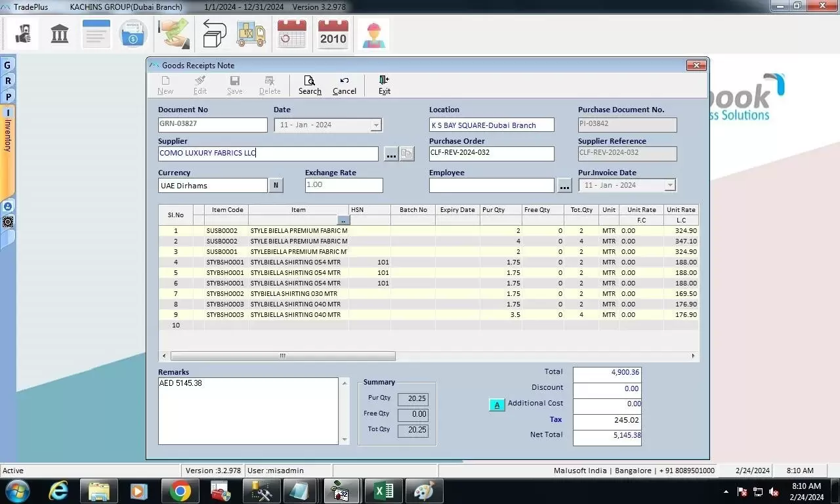Click the Location field
840x504 pixels.
click(492, 125)
